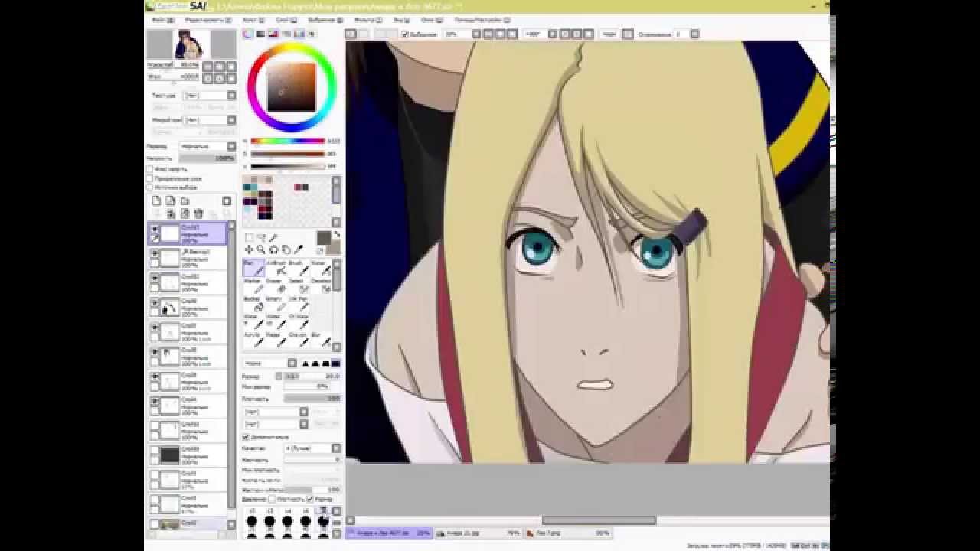Image resolution: width=980 pixels, height=551 pixels.
Task: Select the move layer tool
Action: pos(249,249)
